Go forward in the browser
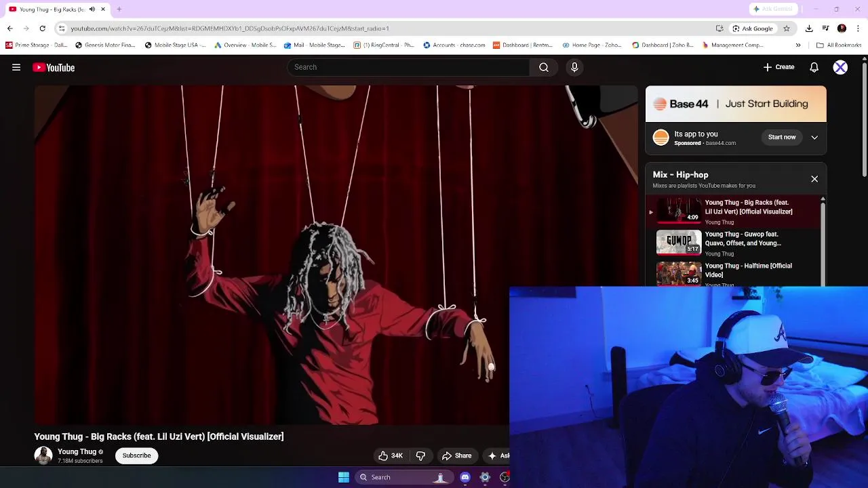Image resolution: width=868 pixels, height=488 pixels. point(26,28)
